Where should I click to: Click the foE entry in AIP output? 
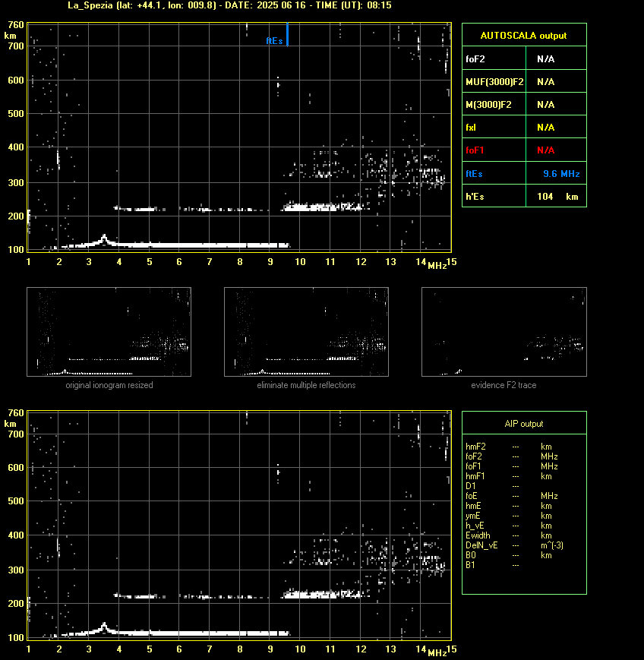point(472,496)
